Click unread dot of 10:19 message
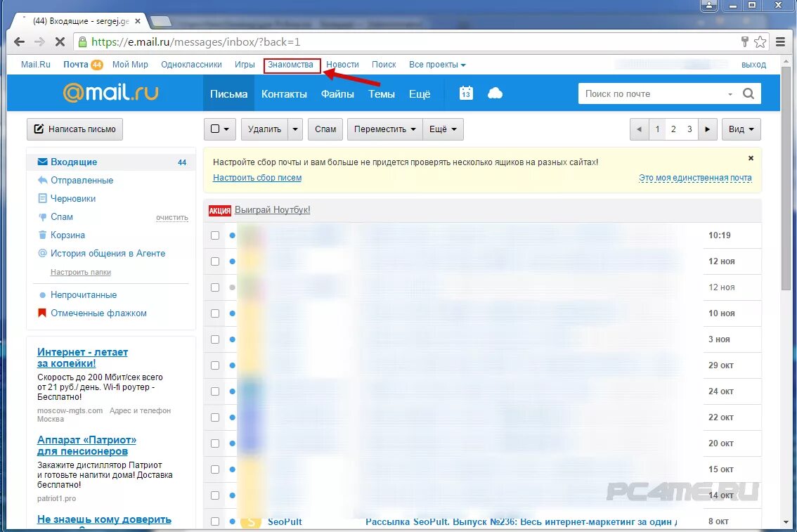The width and height of the screenshot is (797, 532). tap(233, 235)
